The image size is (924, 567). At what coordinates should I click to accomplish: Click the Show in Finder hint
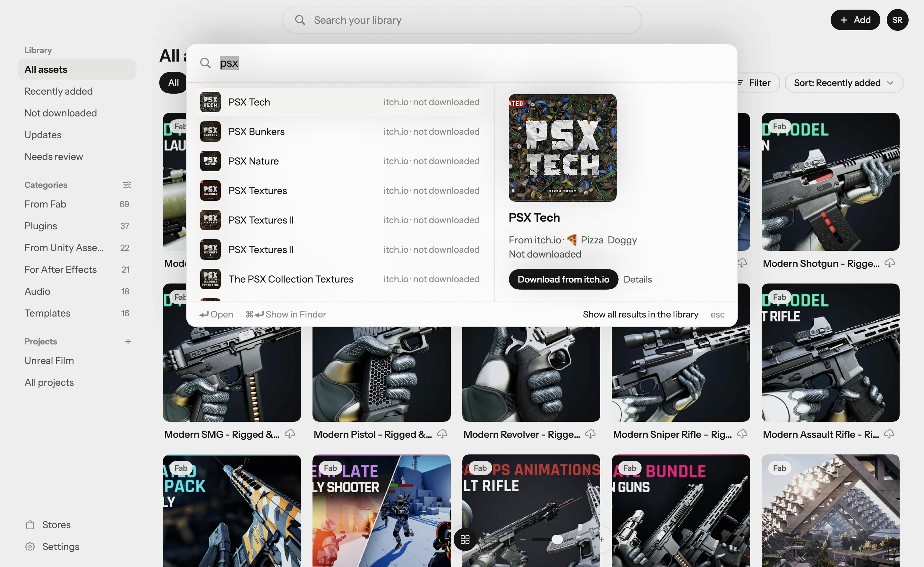[286, 314]
